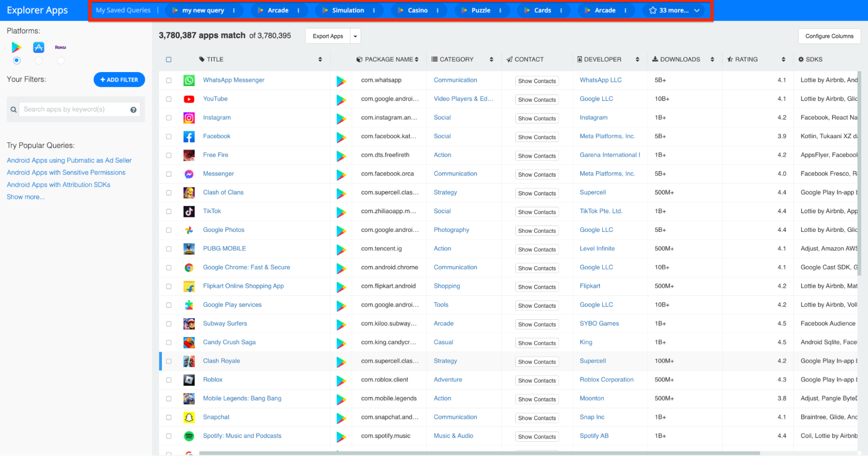Open the Configure Columns button

[x=829, y=36]
